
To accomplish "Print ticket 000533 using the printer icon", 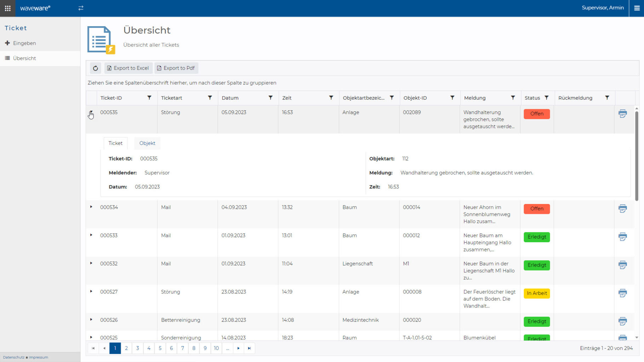I will [x=622, y=237].
